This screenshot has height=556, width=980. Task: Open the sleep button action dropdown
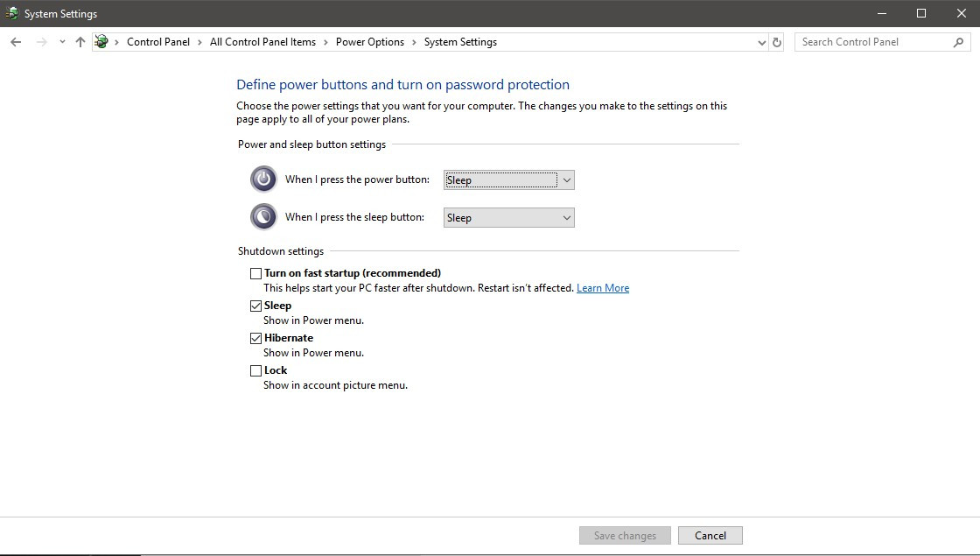(568, 217)
